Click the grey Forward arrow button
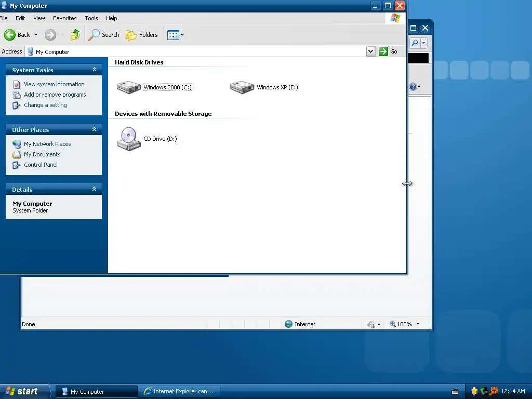The image size is (532, 399). pyautogui.click(x=50, y=35)
